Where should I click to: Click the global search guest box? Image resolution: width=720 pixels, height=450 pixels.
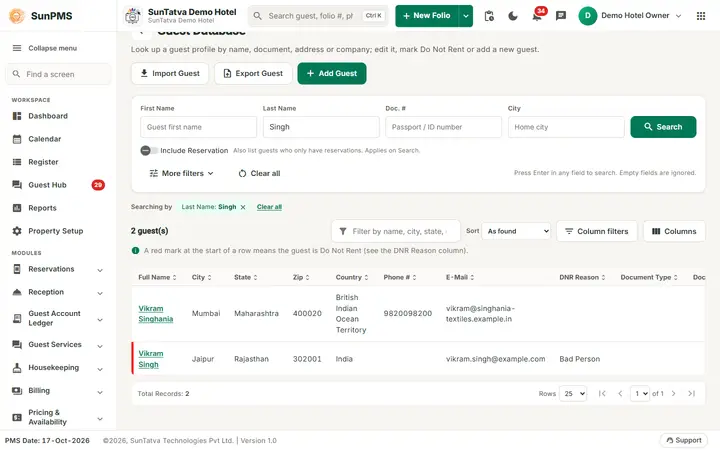click(x=318, y=16)
